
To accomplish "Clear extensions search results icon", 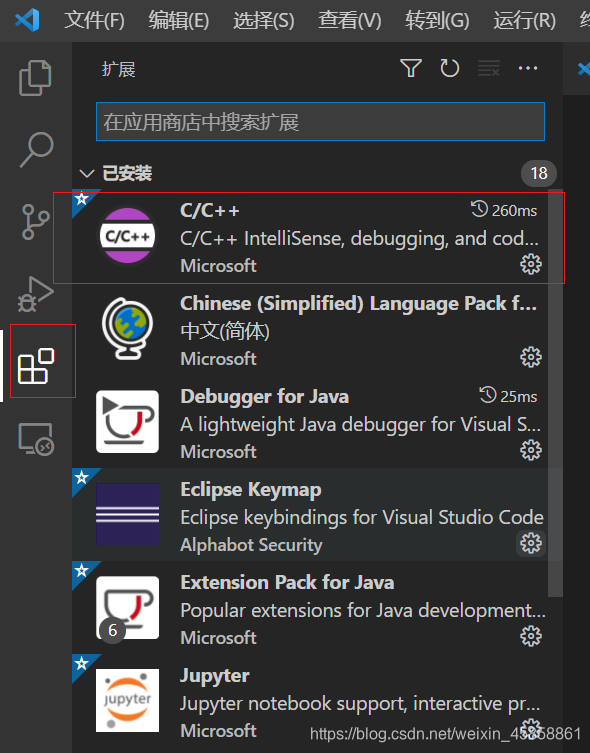I will (x=489, y=68).
